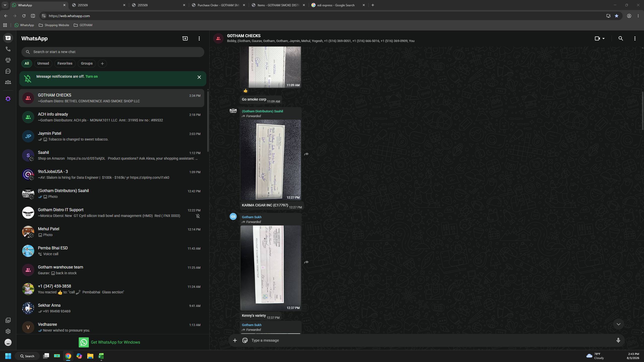The image size is (644, 362).
Task: Record a voice message with microphone
Action: (618, 340)
